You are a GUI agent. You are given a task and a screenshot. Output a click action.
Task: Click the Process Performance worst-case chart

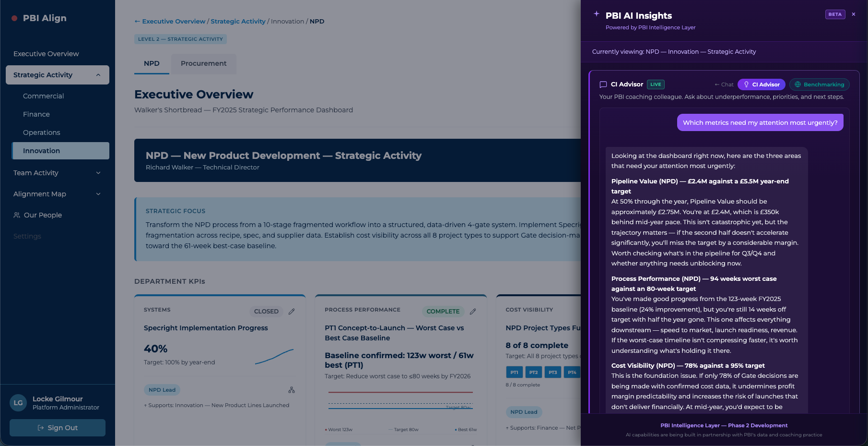click(400, 400)
